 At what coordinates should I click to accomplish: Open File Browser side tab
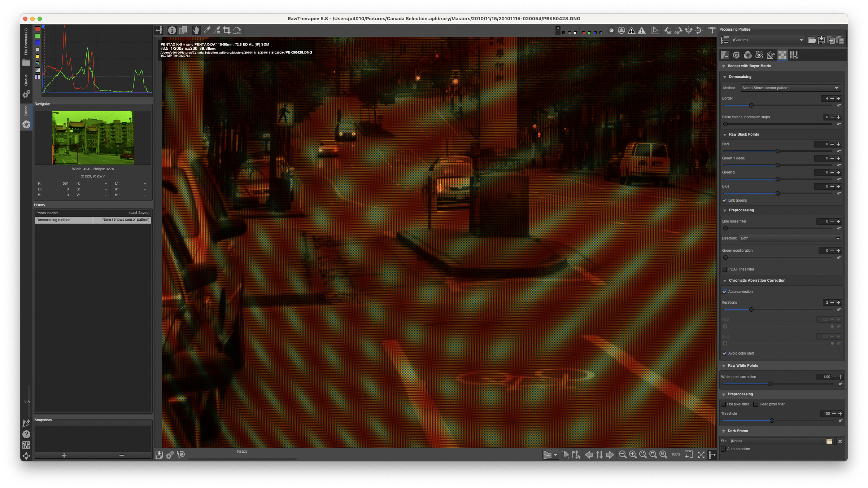pos(26,42)
